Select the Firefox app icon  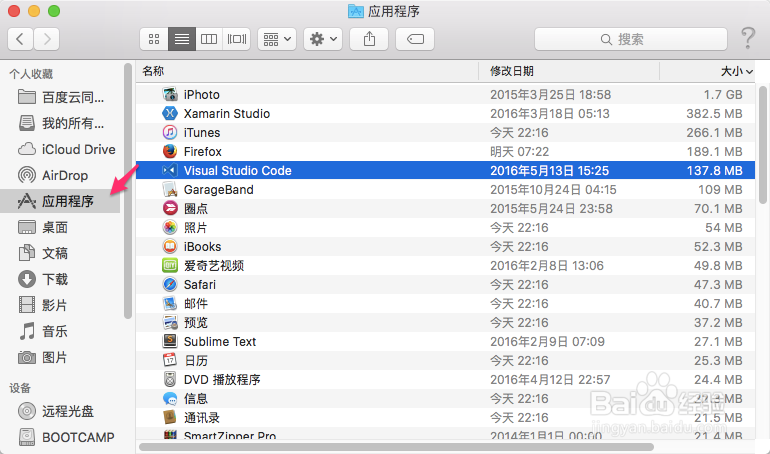point(170,151)
